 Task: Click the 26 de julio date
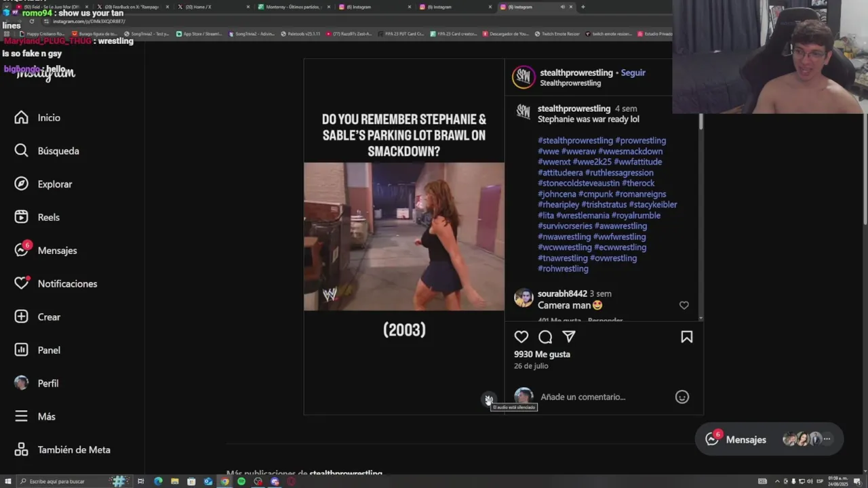[x=531, y=366]
